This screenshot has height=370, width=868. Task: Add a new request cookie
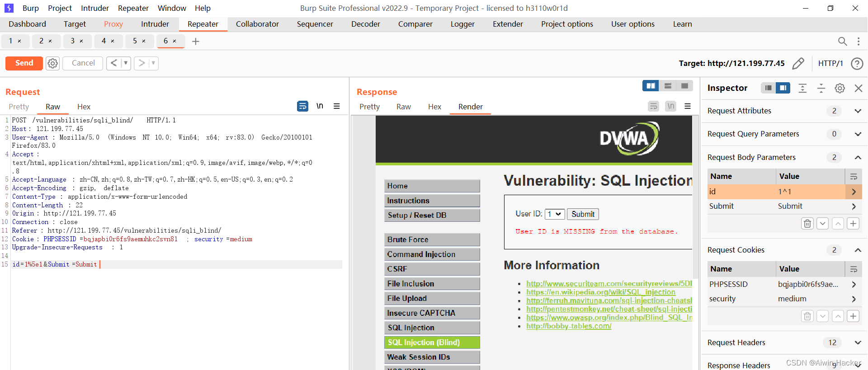[x=853, y=316]
